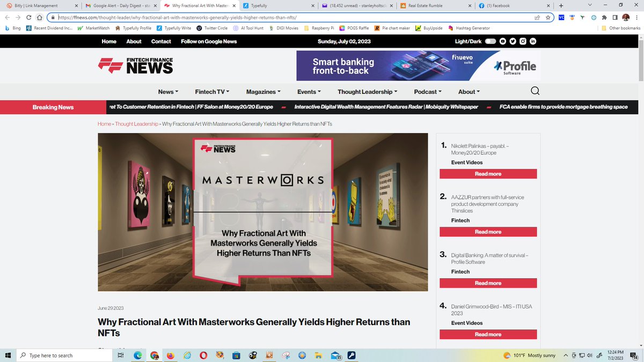The image size is (644, 362).
Task: Open the site's YouTube icon link
Action: pyautogui.click(x=502, y=41)
